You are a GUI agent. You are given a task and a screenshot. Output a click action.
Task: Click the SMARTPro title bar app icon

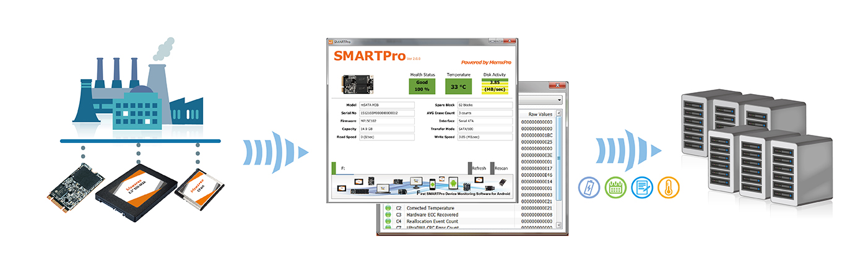coord(331,41)
